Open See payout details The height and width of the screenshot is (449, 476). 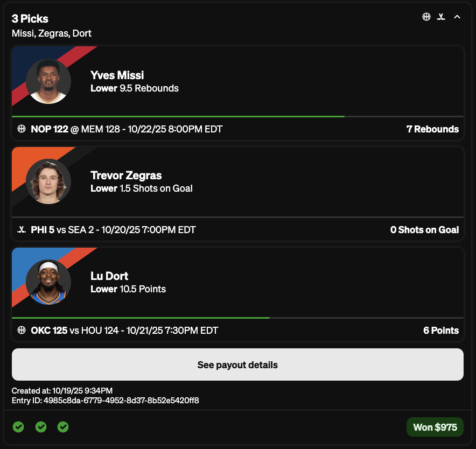click(x=237, y=365)
